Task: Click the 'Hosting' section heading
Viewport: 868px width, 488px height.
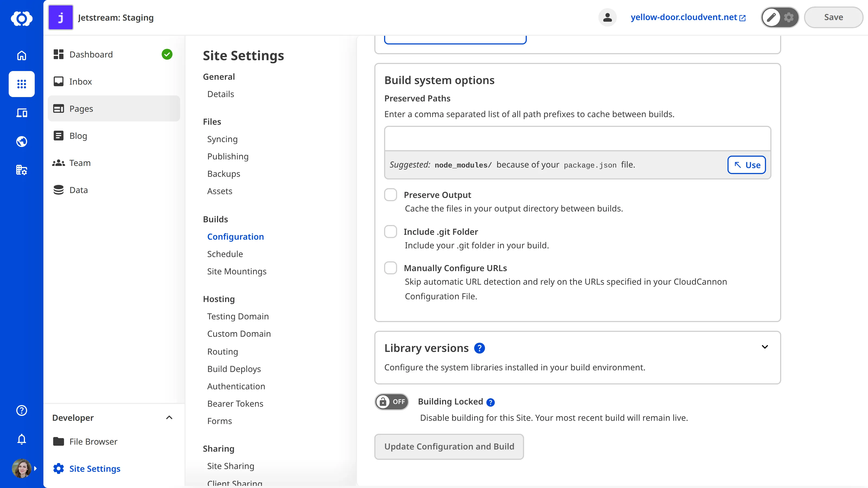Action: (219, 299)
